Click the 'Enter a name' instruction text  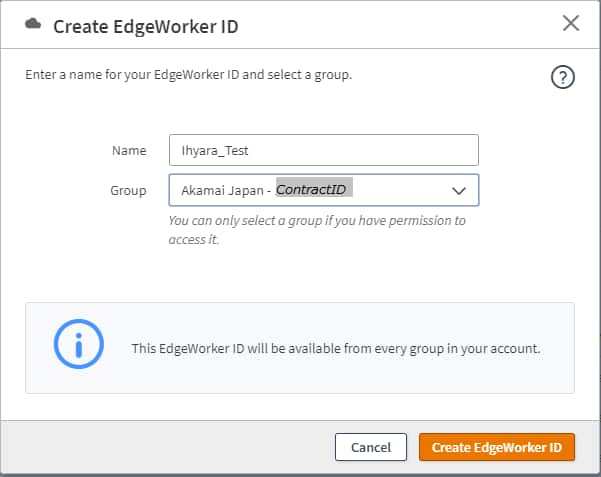point(187,73)
